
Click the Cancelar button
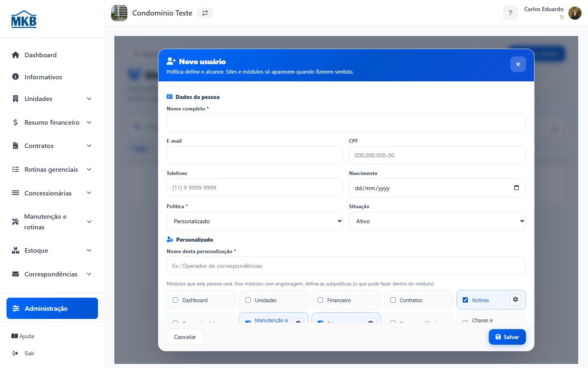pos(185,337)
